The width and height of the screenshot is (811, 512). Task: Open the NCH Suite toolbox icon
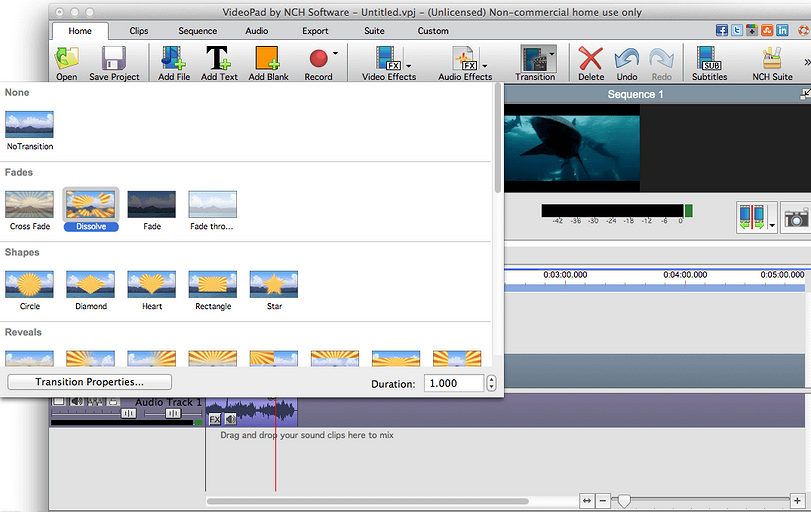pyautogui.click(x=772, y=58)
